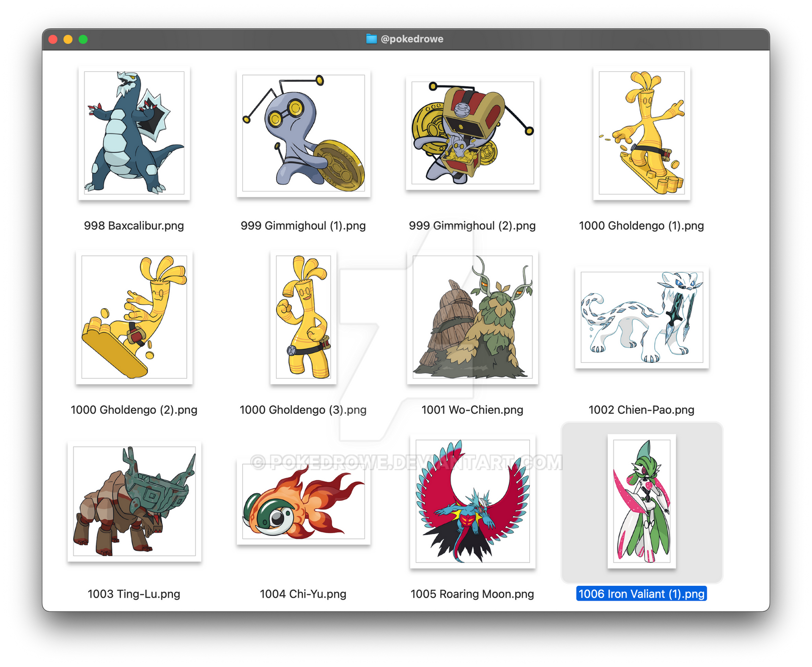Close the @pokedrowe window with red button
The image size is (812, 667).
click(x=53, y=39)
